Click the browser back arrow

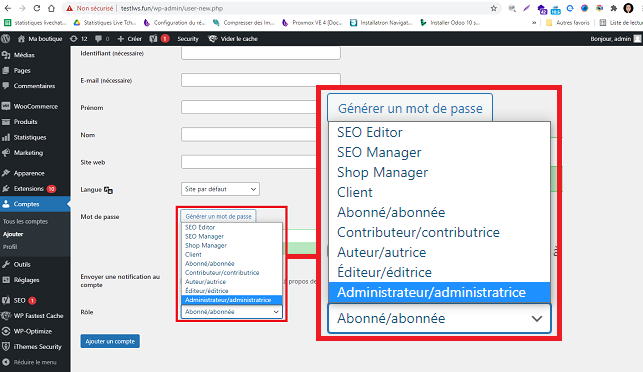(x=8, y=8)
